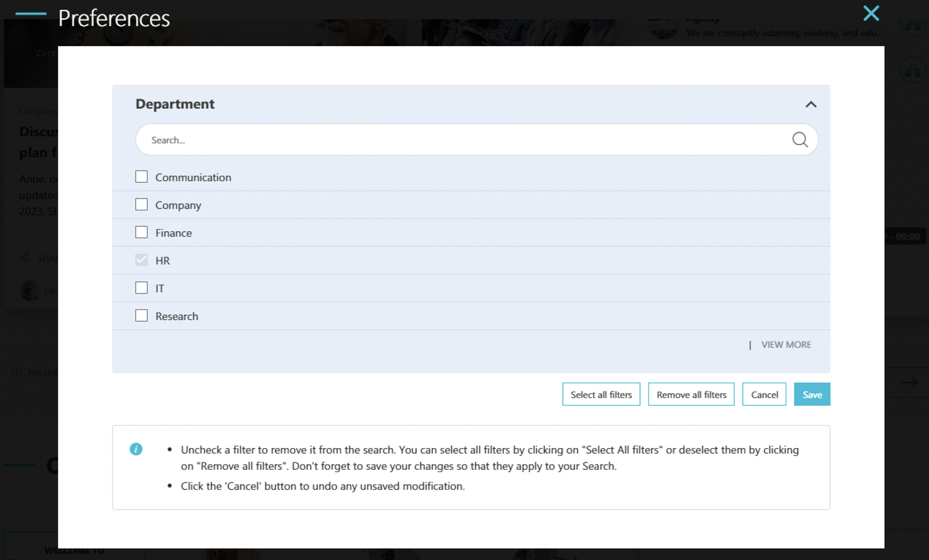929x560 pixels.
Task: Cancel unsaved filter modifications
Action: [764, 394]
